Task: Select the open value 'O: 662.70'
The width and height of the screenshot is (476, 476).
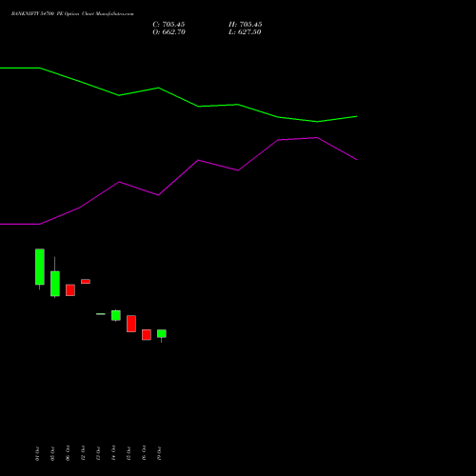Action: click(x=169, y=32)
